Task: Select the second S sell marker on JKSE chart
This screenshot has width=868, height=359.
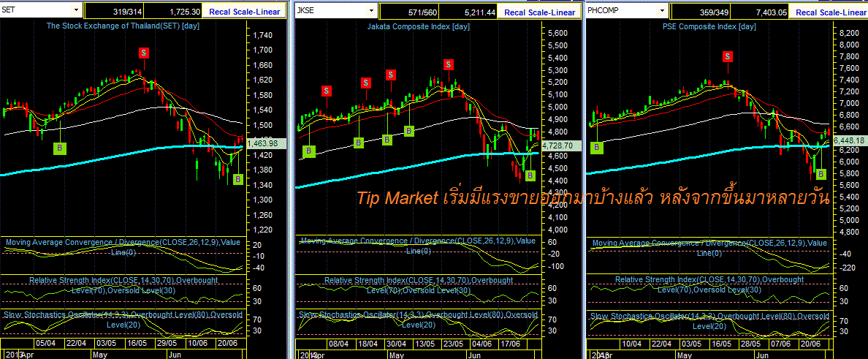Action: (366, 83)
